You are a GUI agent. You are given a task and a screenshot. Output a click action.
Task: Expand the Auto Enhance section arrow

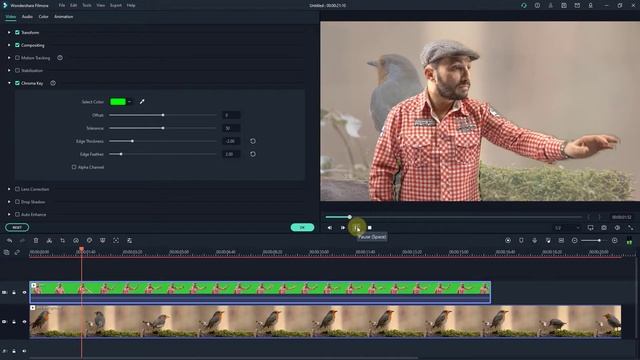point(9,215)
